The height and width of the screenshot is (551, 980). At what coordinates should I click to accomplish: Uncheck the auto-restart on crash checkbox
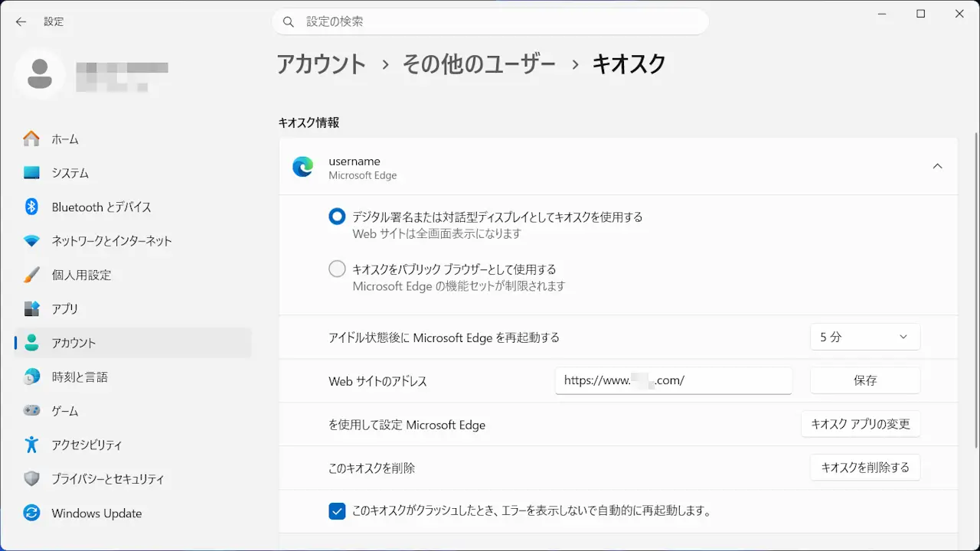click(x=337, y=510)
